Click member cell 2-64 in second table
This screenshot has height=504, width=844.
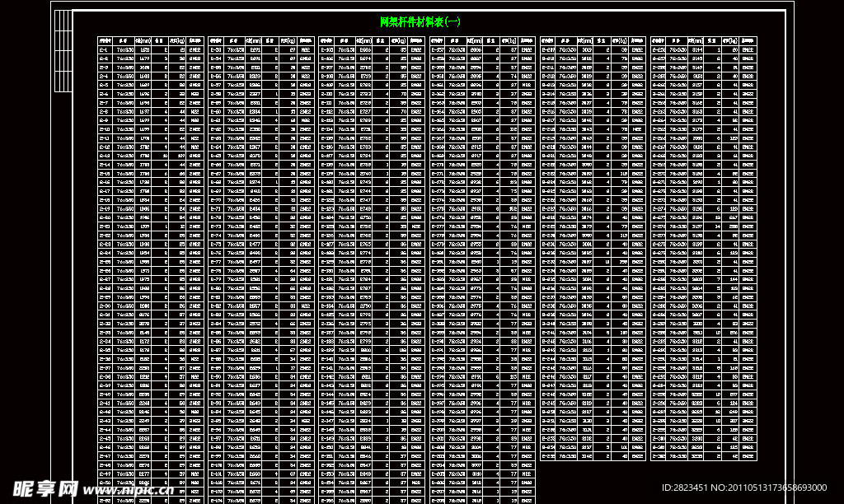point(216,147)
